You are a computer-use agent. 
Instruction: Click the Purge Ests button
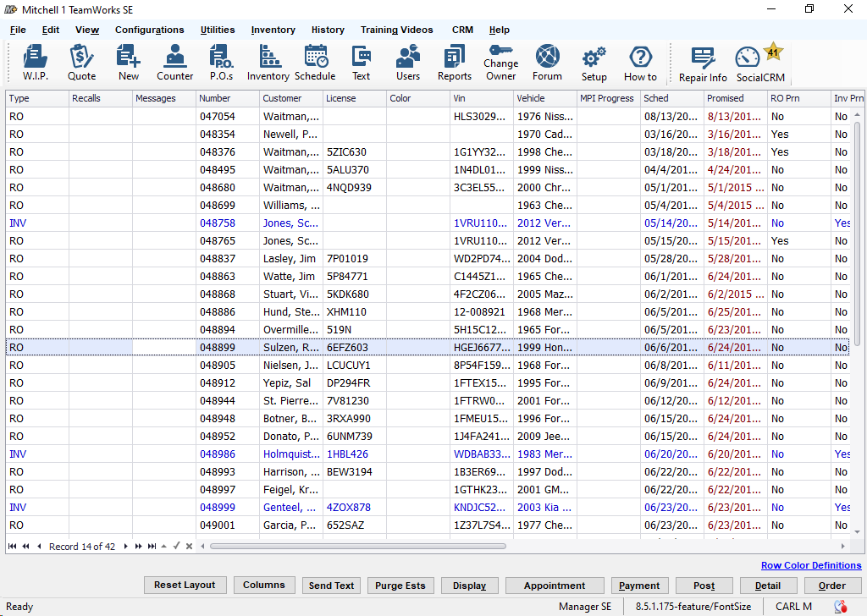tap(400, 586)
